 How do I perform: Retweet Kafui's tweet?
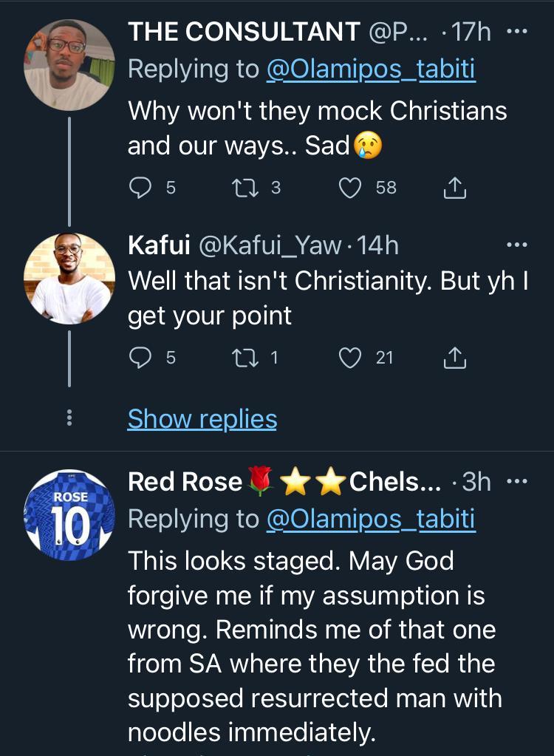(x=243, y=358)
